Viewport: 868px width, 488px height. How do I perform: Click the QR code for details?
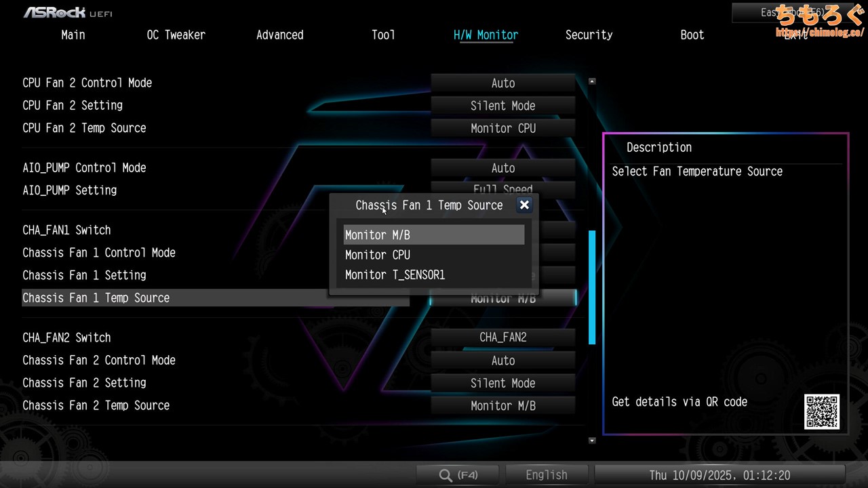coord(822,411)
